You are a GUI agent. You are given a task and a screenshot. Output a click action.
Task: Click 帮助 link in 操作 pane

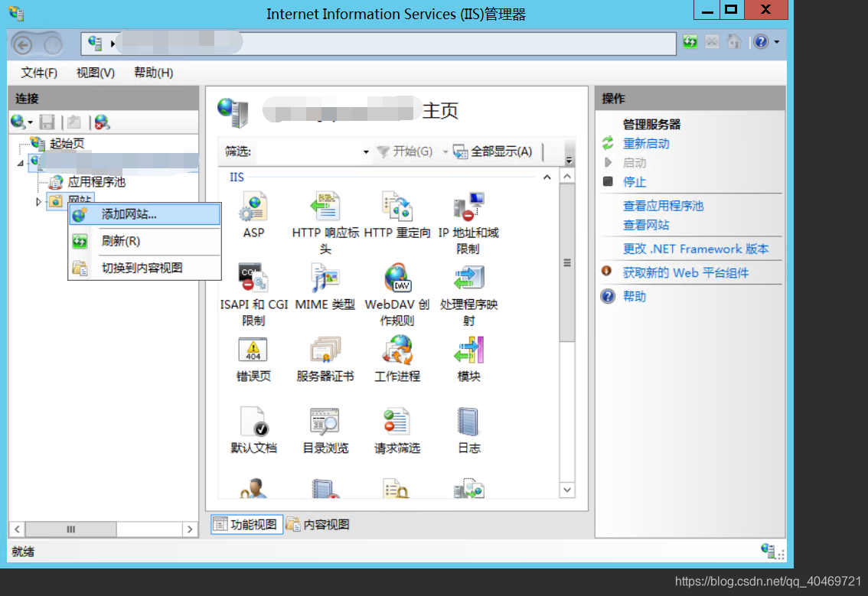(x=635, y=297)
